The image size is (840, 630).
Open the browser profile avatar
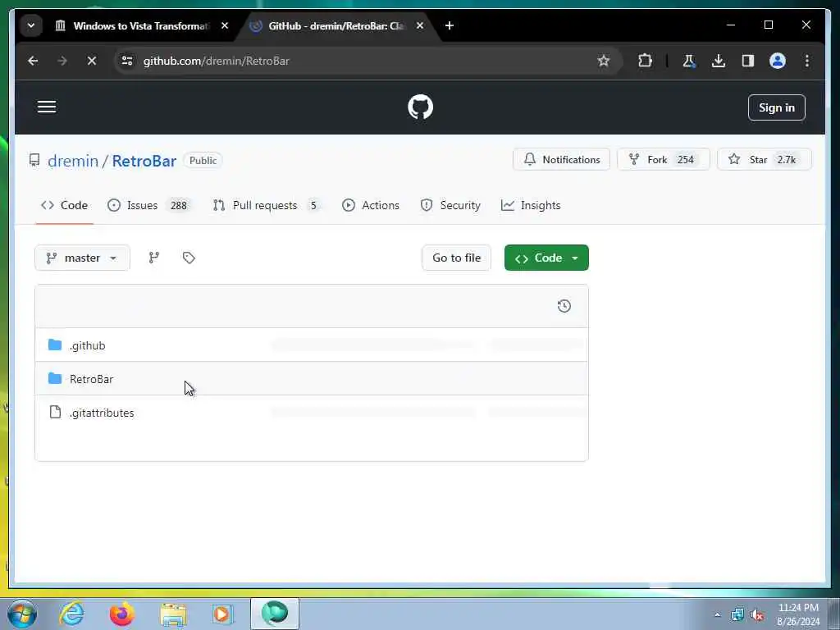tap(778, 61)
